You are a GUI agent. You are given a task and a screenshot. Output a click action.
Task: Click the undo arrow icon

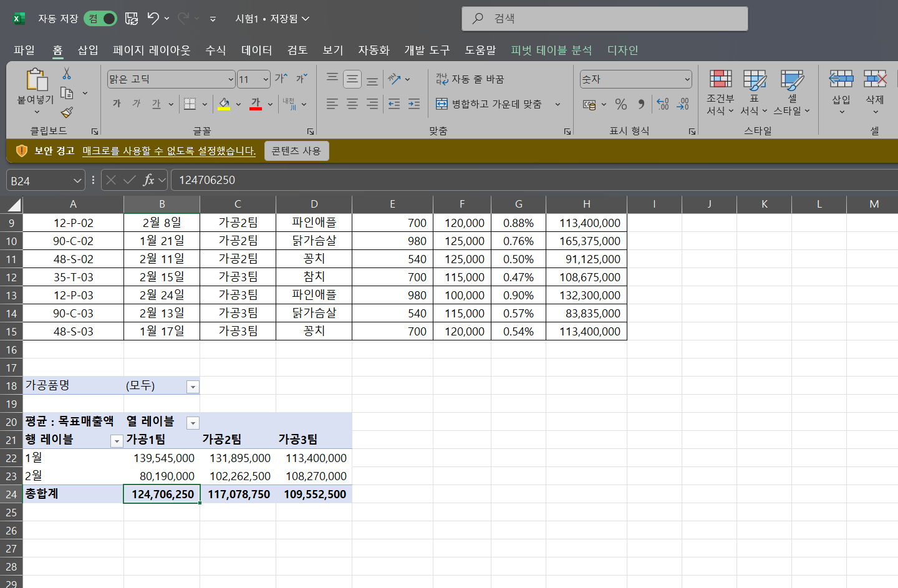tap(153, 19)
